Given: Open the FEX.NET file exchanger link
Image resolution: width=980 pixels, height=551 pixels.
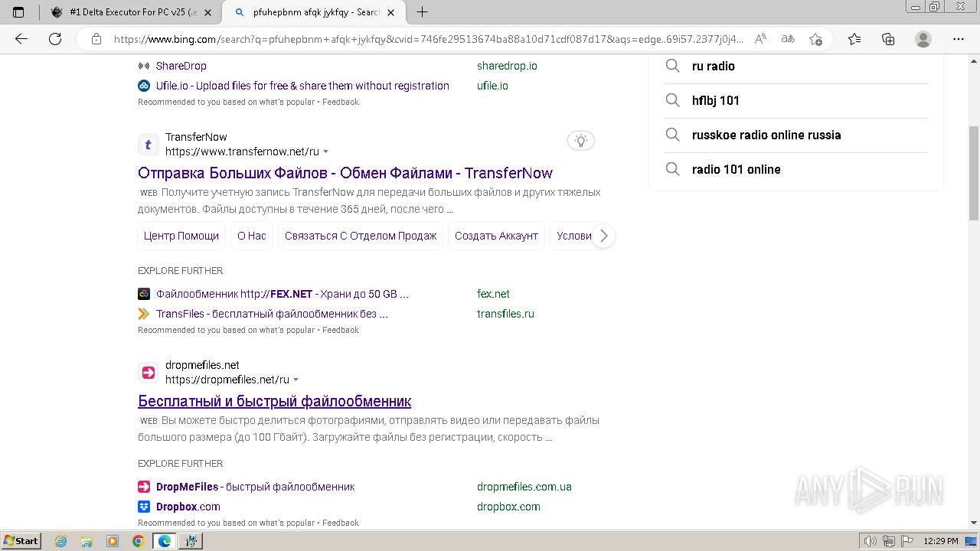Looking at the screenshot, I should point(283,294).
